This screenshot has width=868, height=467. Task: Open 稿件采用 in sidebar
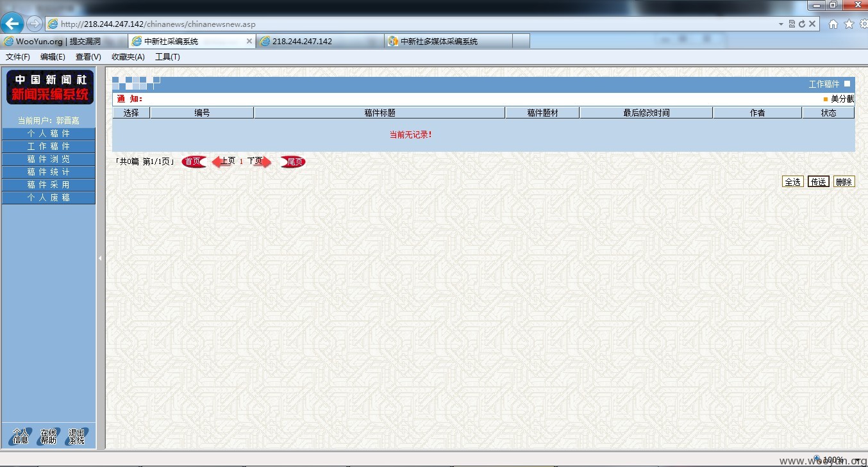(x=49, y=184)
